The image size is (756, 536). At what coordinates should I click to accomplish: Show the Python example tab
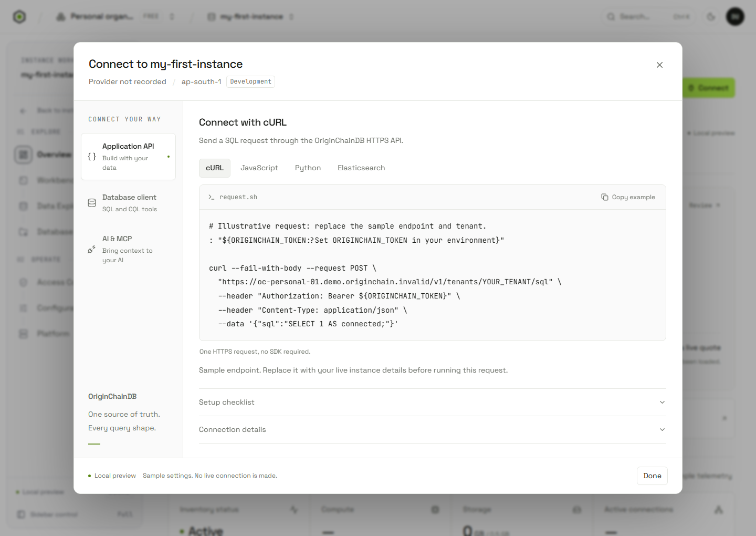click(308, 168)
